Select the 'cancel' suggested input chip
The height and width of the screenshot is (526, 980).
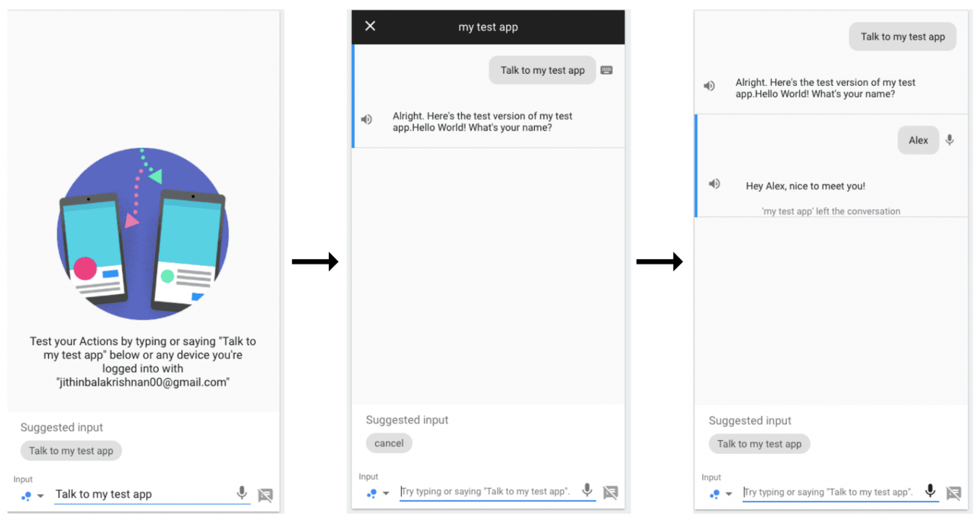click(x=389, y=443)
